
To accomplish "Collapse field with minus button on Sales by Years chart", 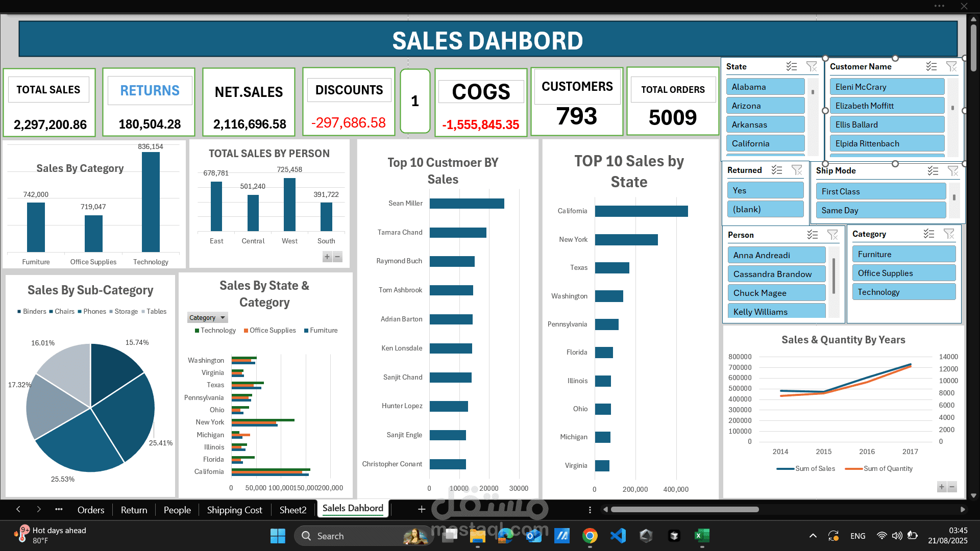I will (x=952, y=487).
